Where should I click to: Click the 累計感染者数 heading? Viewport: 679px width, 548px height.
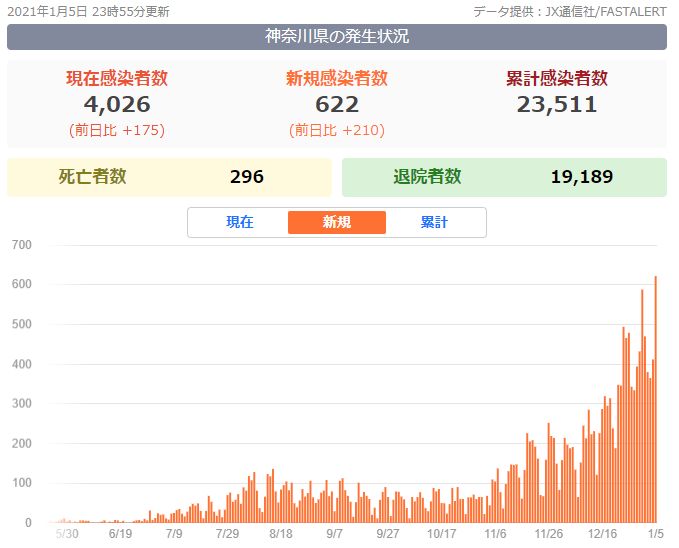coord(557,78)
